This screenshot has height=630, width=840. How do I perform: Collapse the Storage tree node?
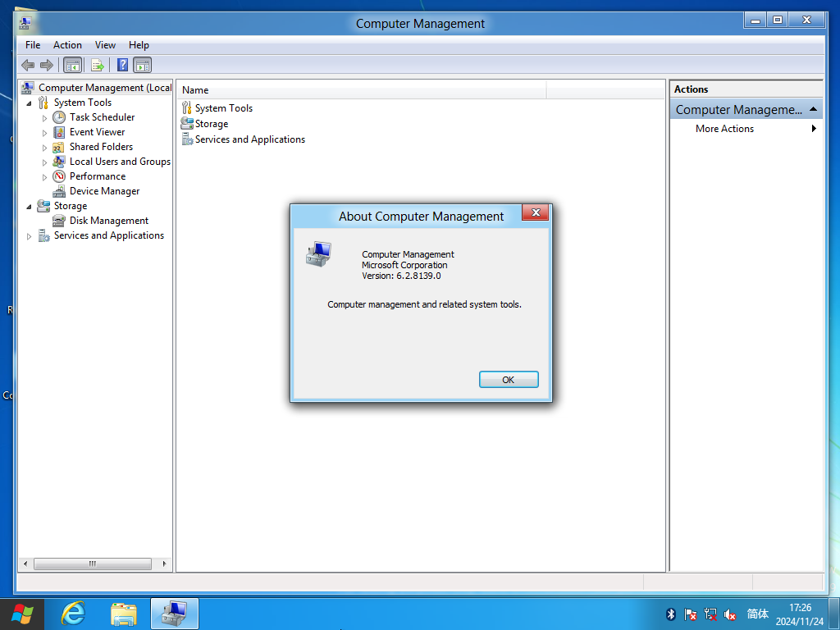click(x=29, y=207)
